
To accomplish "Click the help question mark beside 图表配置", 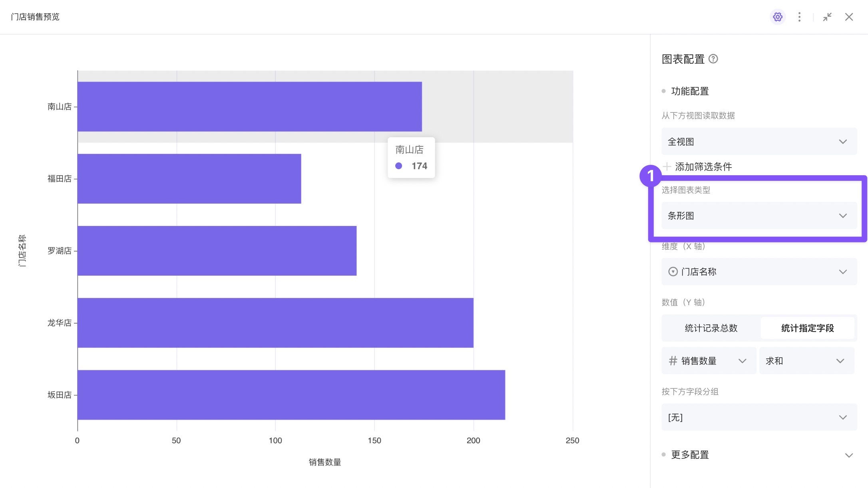I will pos(713,59).
